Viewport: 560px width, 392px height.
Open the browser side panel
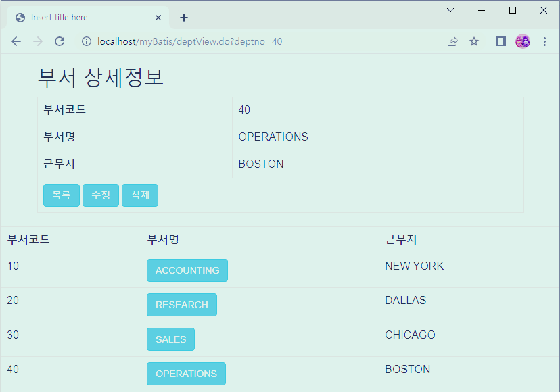(x=500, y=41)
